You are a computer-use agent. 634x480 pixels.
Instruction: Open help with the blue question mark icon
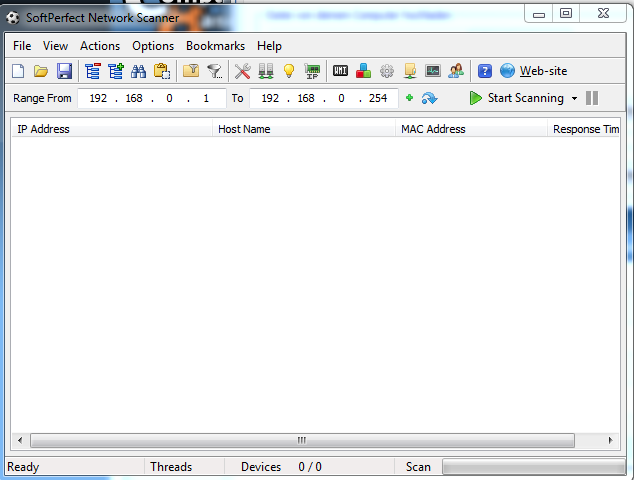point(484,71)
